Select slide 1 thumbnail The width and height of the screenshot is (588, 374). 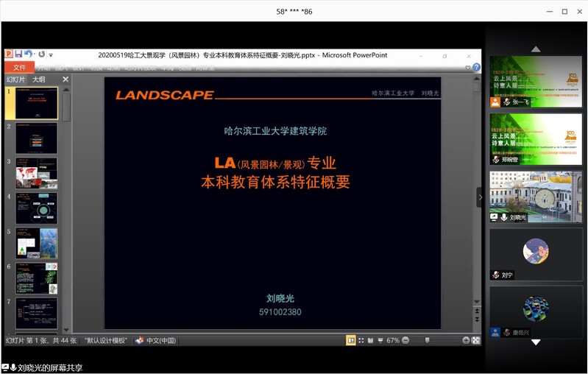[x=36, y=103]
